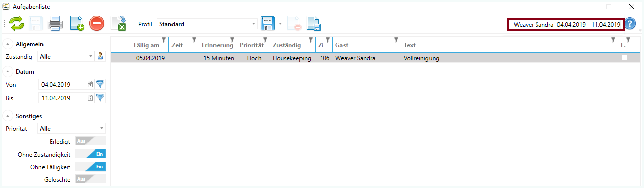Enable the Gelöschte switch

[91, 179]
